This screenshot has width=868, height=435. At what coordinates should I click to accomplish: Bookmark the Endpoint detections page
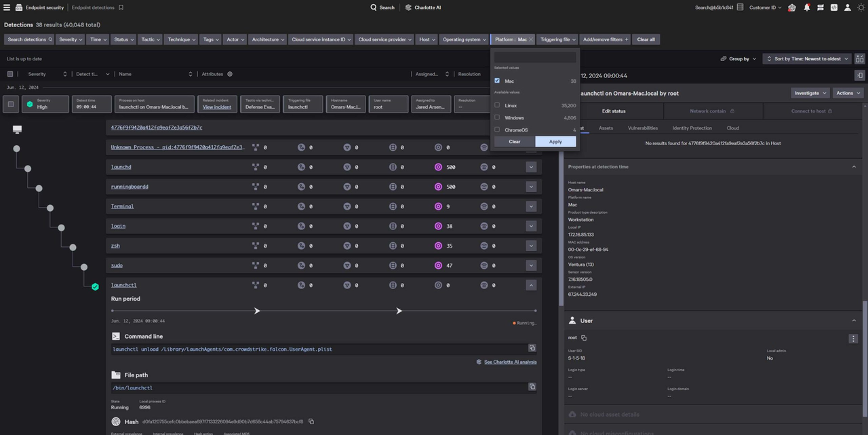click(121, 7)
